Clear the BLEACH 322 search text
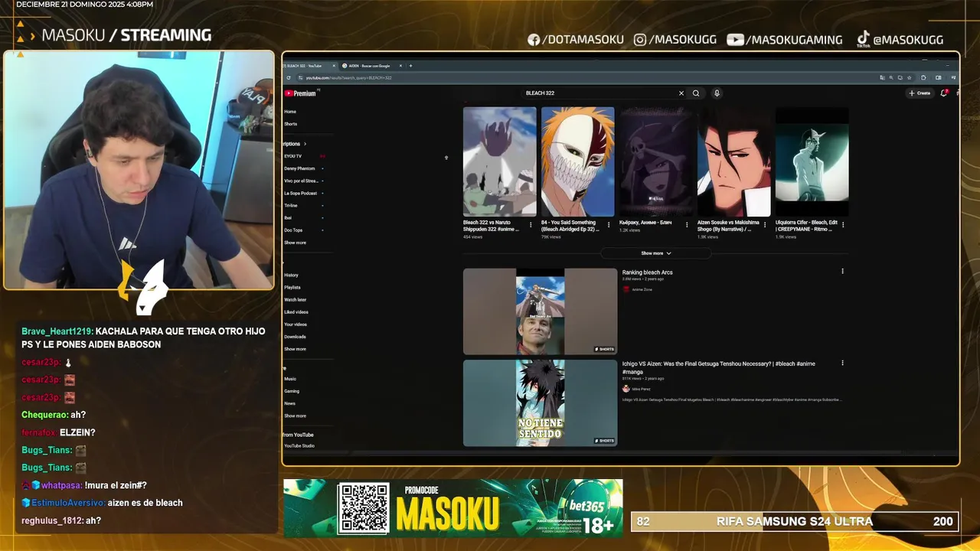The height and width of the screenshot is (551, 980). (x=681, y=93)
